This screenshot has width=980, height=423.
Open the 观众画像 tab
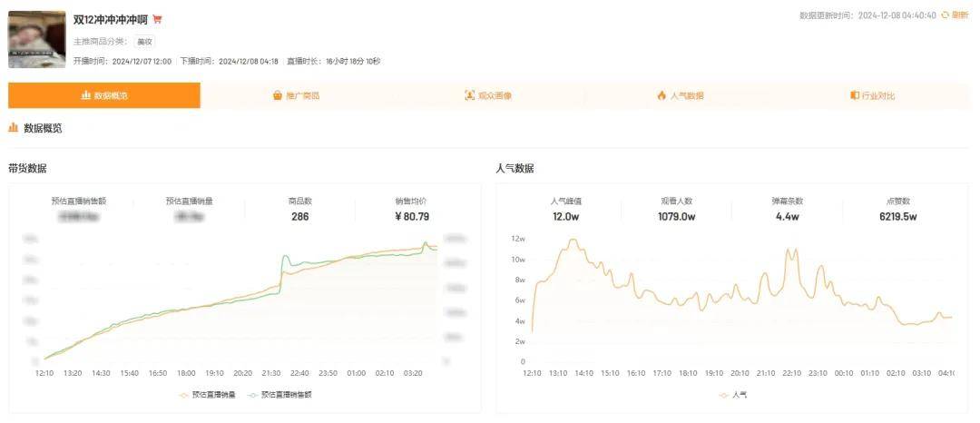point(489,95)
